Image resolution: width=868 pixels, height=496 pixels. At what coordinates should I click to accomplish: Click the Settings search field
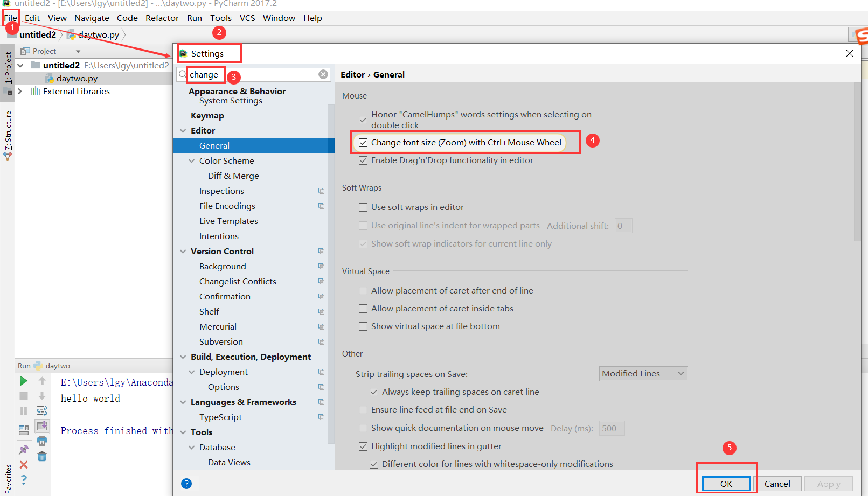tap(254, 74)
